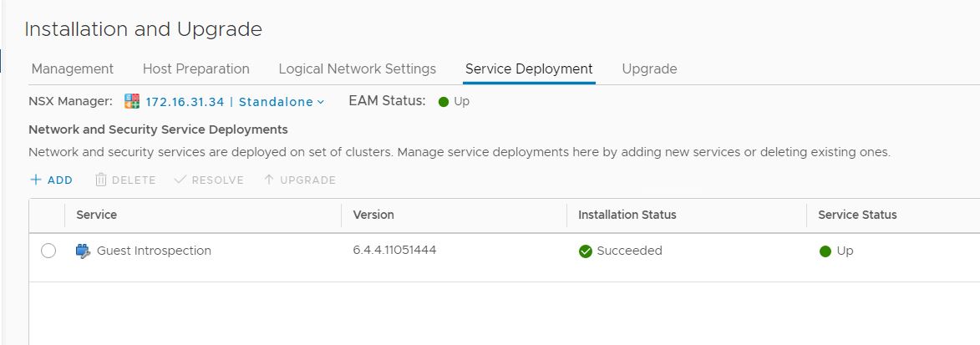Select the Service Deployment tab

[x=529, y=68]
